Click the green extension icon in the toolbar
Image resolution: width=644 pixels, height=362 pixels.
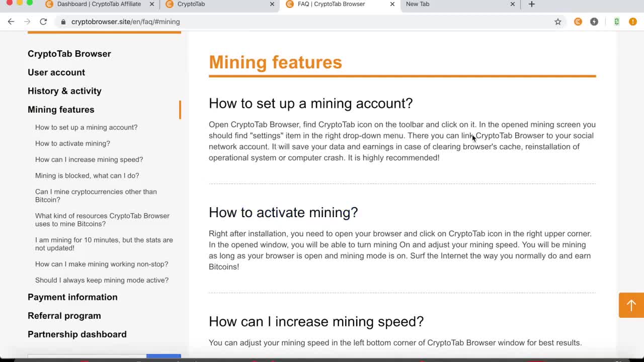tap(616, 22)
